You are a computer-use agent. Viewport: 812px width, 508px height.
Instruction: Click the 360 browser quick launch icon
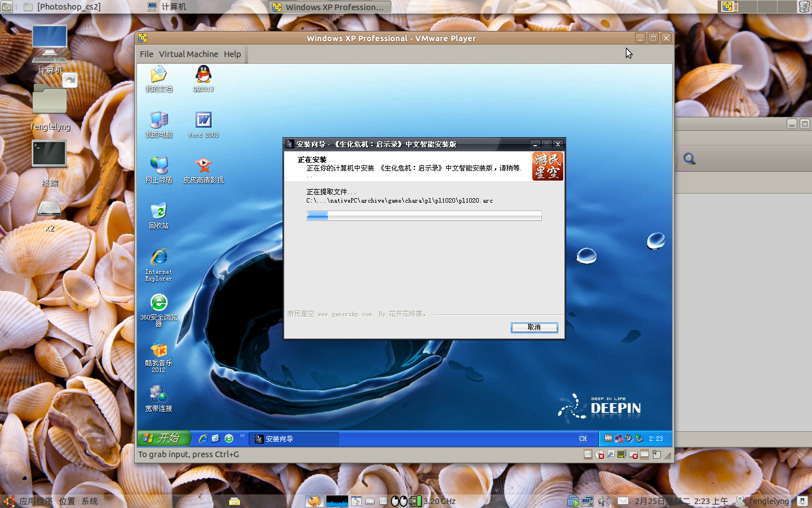(229, 439)
